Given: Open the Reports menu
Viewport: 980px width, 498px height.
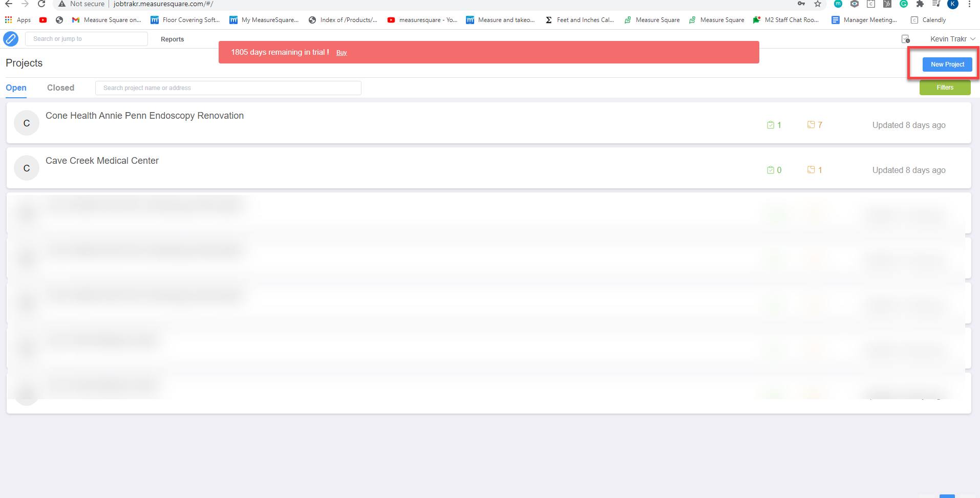Looking at the screenshot, I should pos(172,39).
